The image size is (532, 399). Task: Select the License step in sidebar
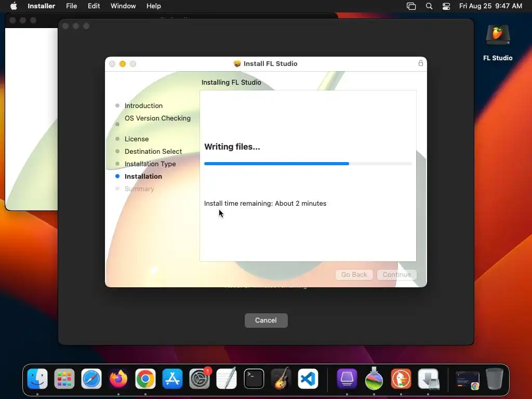pyautogui.click(x=137, y=139)
